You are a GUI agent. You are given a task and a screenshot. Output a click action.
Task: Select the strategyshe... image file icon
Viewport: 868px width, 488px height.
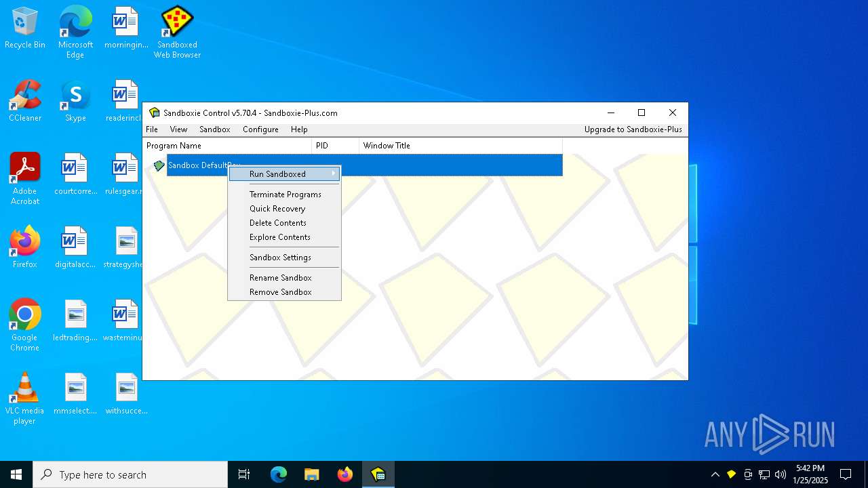(122, 247)
